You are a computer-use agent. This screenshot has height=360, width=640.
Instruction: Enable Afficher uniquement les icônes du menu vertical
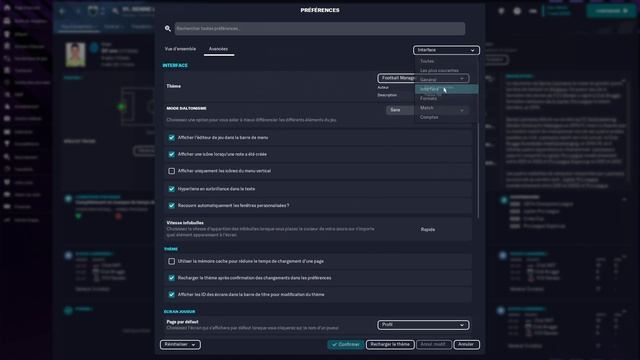click(171, 171)
